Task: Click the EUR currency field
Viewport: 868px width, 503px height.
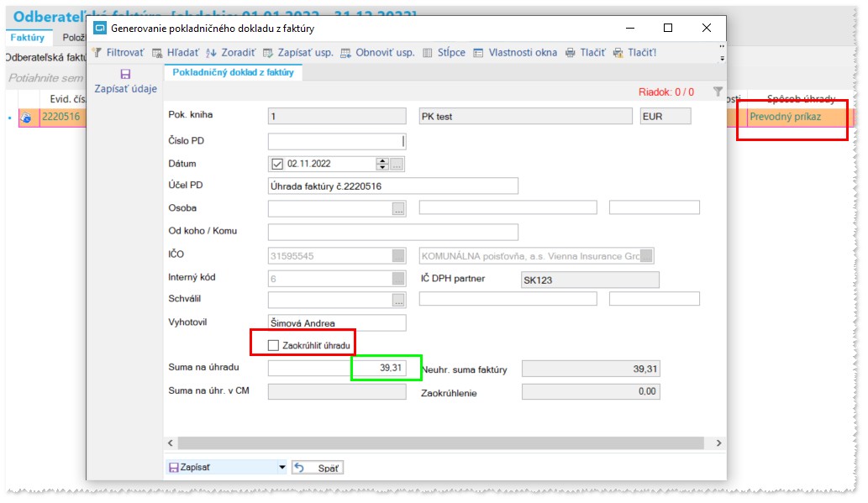Action: tap(665, 116)
